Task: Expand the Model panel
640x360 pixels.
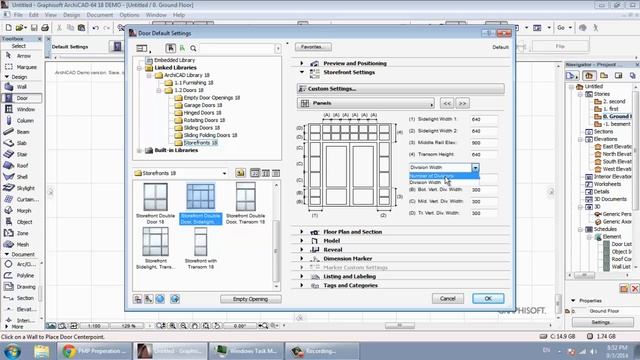Action: [x=302, y=241]
